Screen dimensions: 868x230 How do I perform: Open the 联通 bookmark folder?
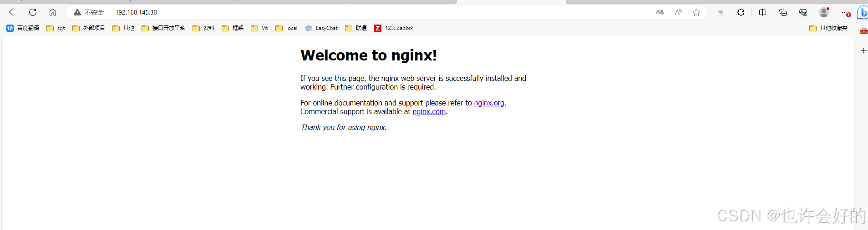[x=356, y=28]
